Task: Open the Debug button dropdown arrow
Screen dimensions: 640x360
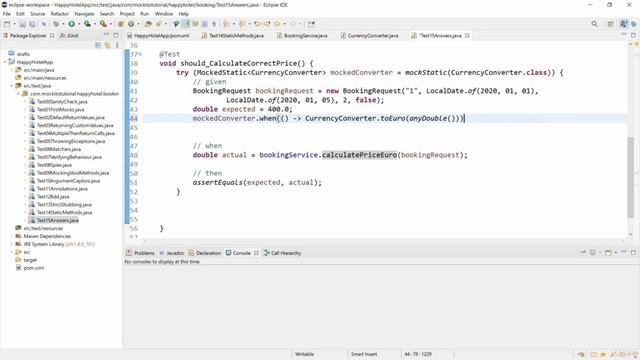Action: click(x=63, y=24)
